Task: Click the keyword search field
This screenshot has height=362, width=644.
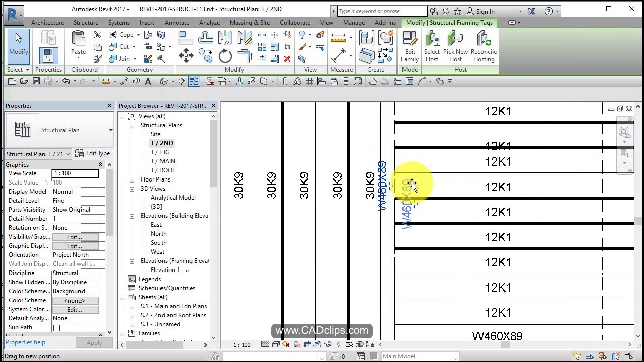Action: coord(381,11)
